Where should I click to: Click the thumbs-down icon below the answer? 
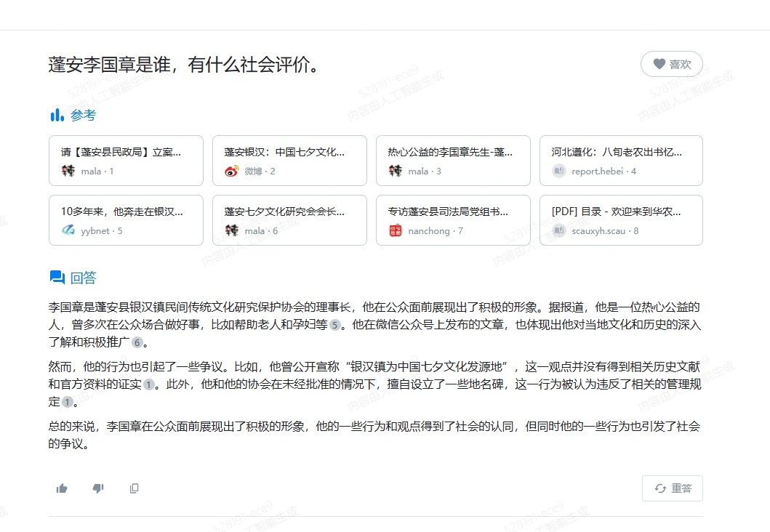tap(98, 488)
